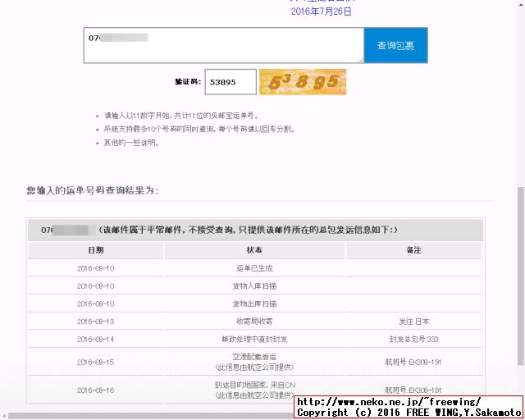This screenshot has height=420, width=525.
Task: Select the 邮政处理中直封封发 status cell
Action: [254, 340]
